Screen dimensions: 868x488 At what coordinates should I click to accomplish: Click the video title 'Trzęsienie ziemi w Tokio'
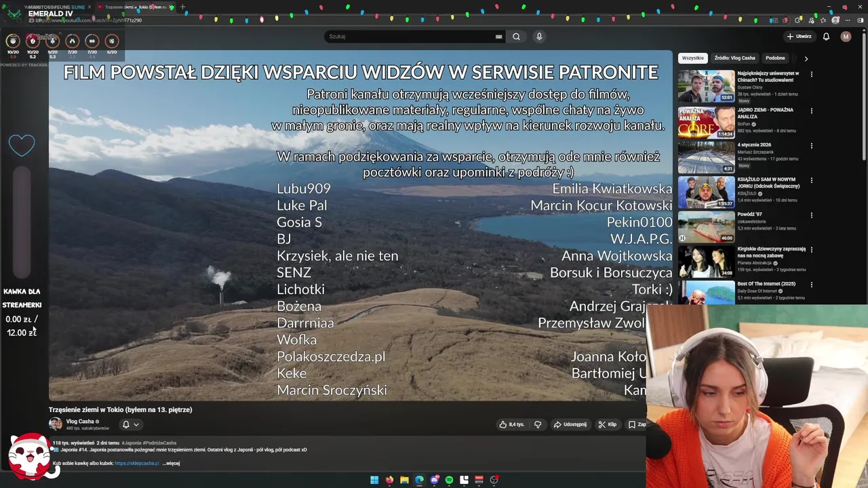(120, 409)
